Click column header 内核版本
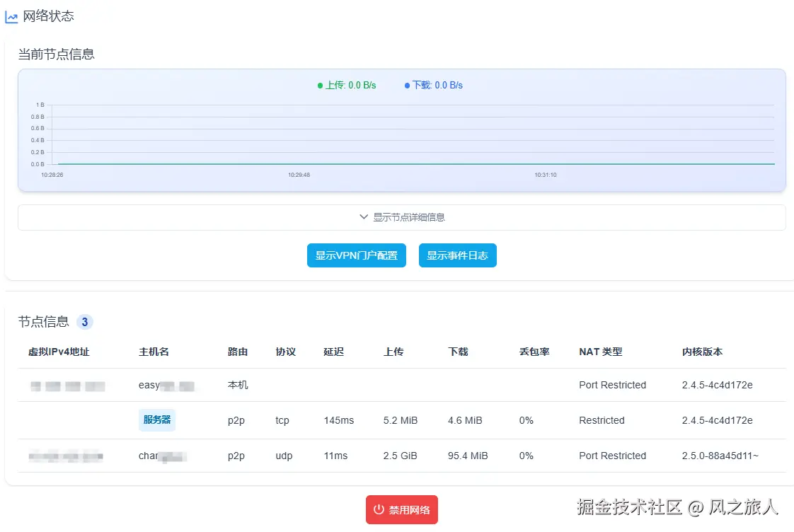794x532 pixels. [x=702, y=352]
